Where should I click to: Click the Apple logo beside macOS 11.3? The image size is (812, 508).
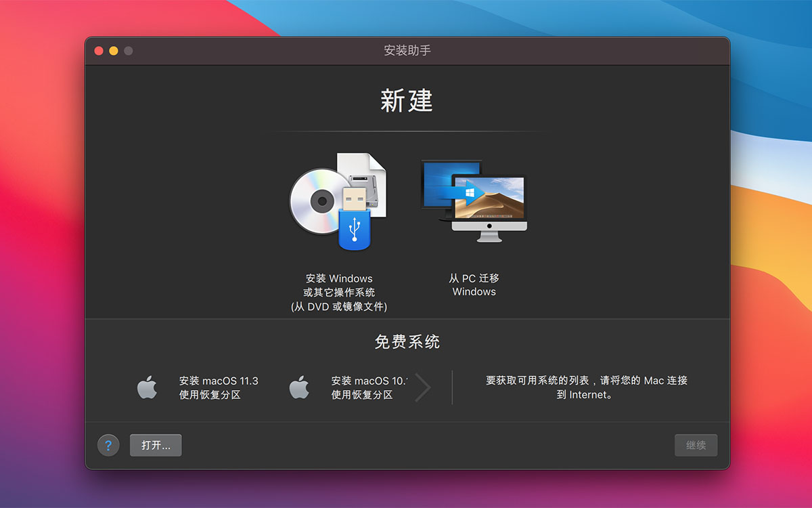tap(147, 387)
